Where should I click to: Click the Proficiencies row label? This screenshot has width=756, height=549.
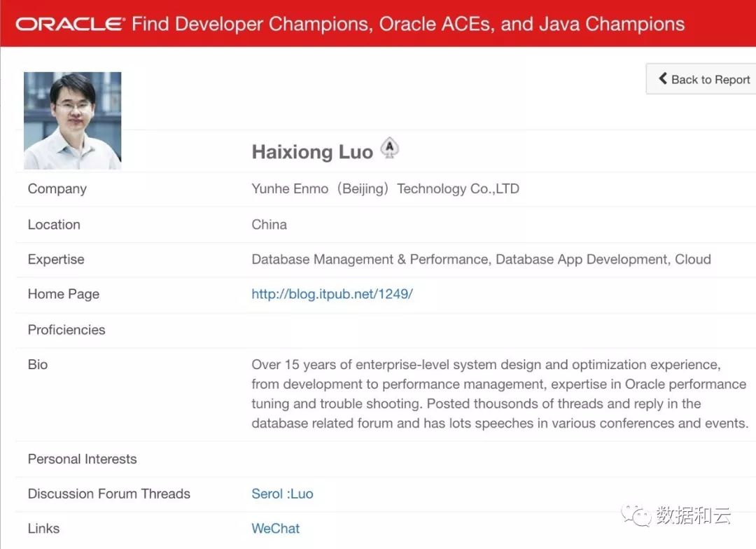pyautogui.click(x=66, y=330)
